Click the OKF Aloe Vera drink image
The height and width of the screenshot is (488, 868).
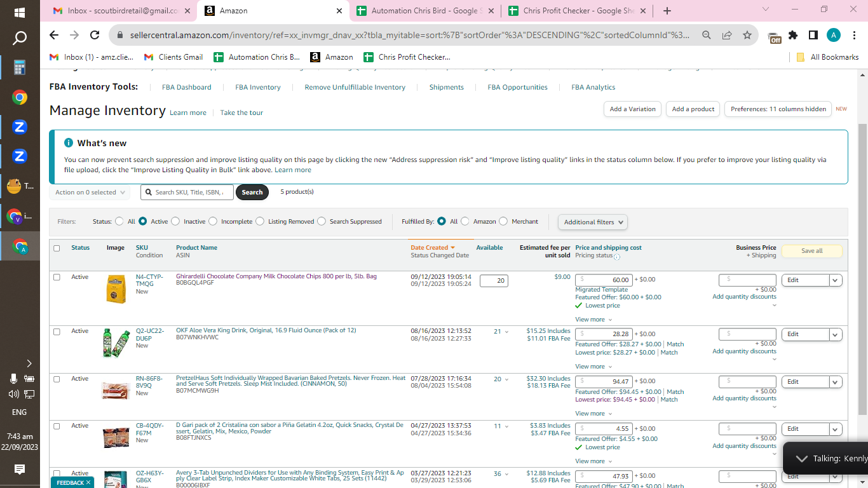click(x=116, y=342)
